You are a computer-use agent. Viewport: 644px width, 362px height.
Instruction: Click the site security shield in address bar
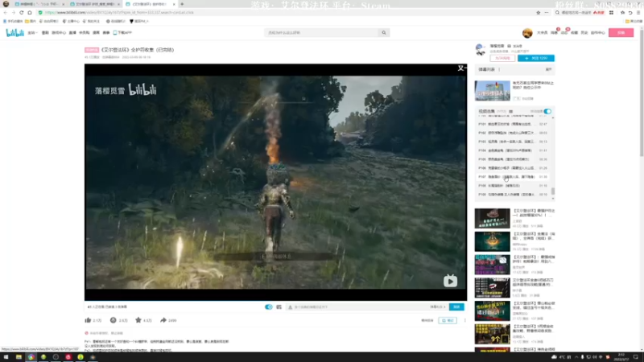pyautogui.click(x=40, y=13)
